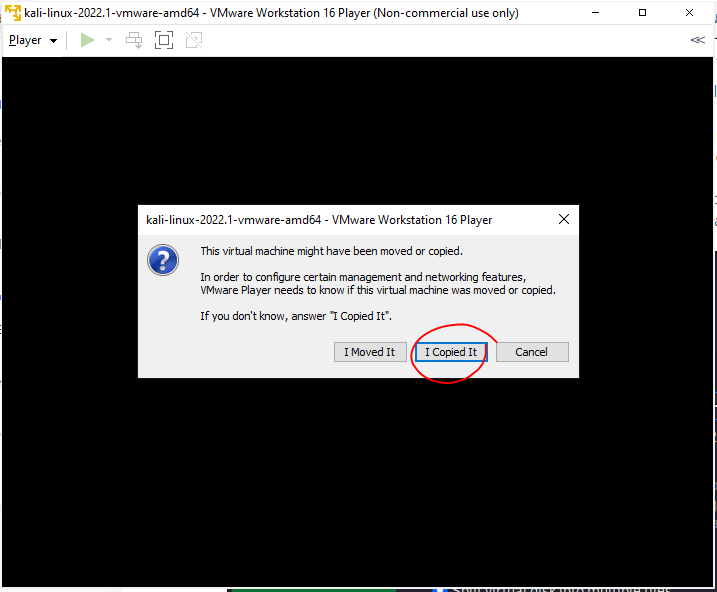Close the dialog with the X button

coord(564,219)
